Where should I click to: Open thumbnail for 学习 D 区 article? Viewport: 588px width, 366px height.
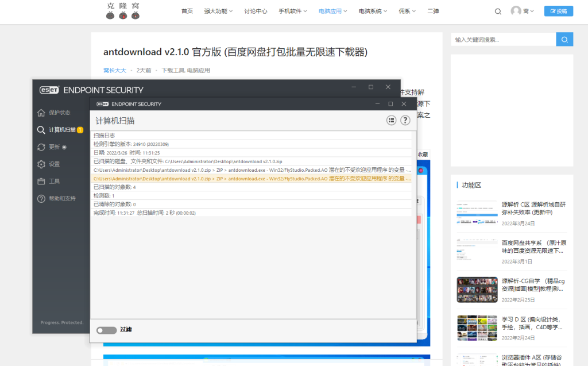point(477,328)
